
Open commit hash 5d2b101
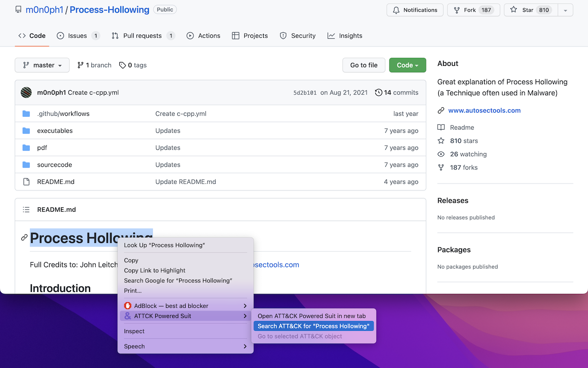coord(305,93)
